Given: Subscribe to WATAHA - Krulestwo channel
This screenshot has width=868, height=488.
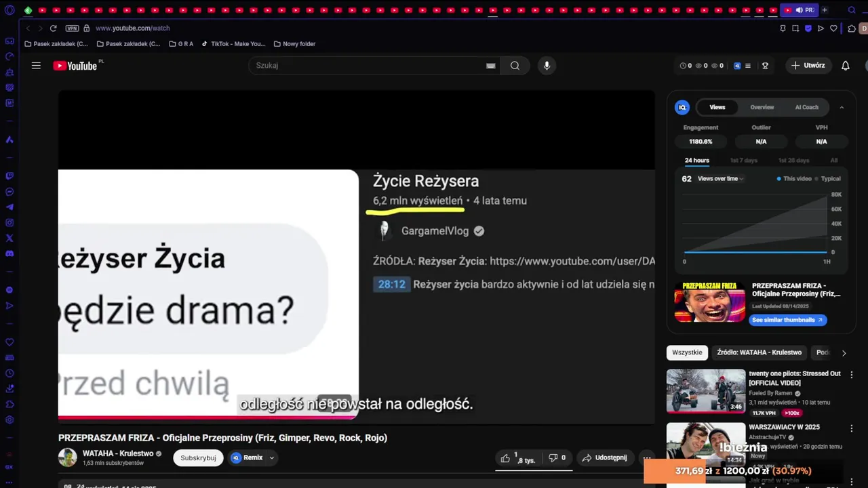Looking at the screenshot, I should 198,458.
